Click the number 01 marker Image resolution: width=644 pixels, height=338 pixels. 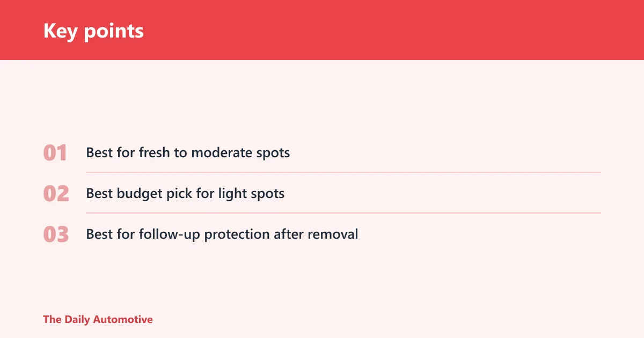pyautogui.click(x=55, y=153)
